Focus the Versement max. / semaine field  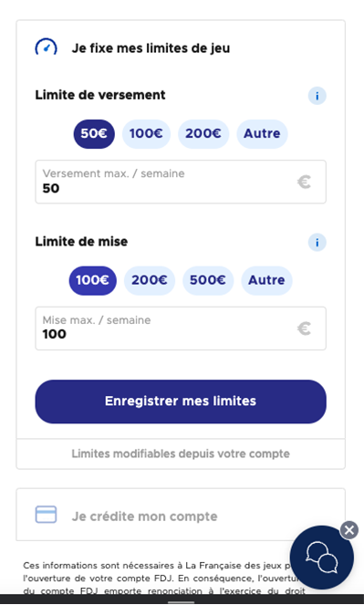181,182
